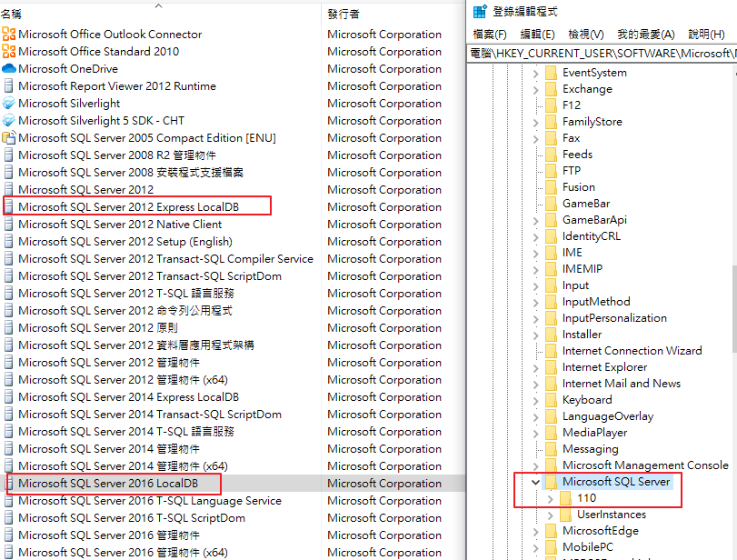Click the MobilePC folder icon
Screen dimensions: 737x560
551,547
